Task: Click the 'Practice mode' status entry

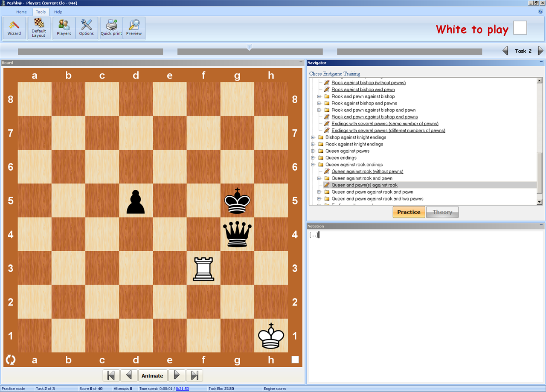Action: [13, 389]
